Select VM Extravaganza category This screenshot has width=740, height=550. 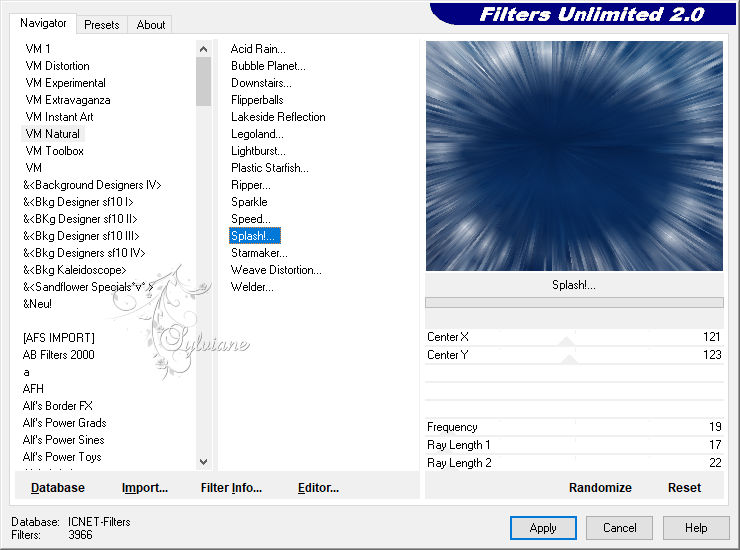click(x=68, y=100)
